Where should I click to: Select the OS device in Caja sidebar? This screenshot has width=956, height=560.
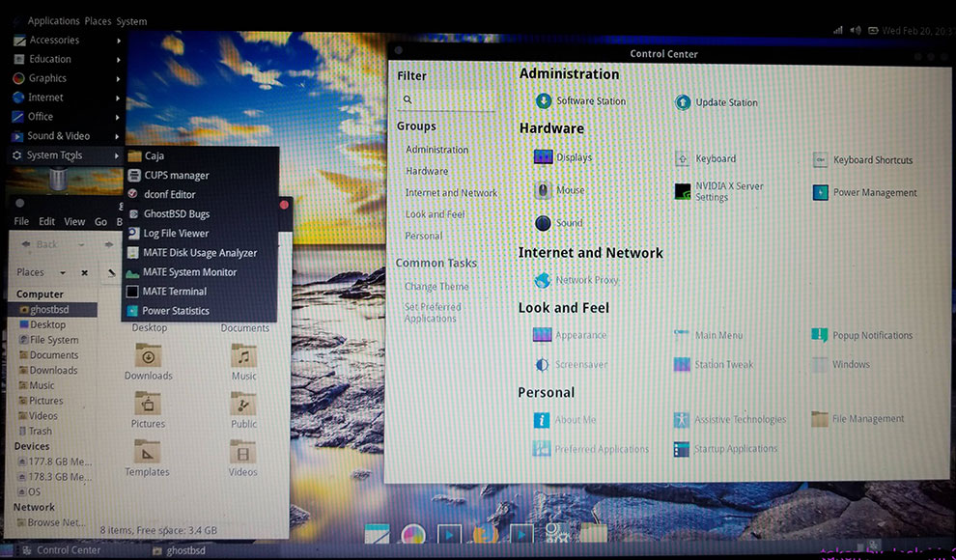[x=30, y=491]
